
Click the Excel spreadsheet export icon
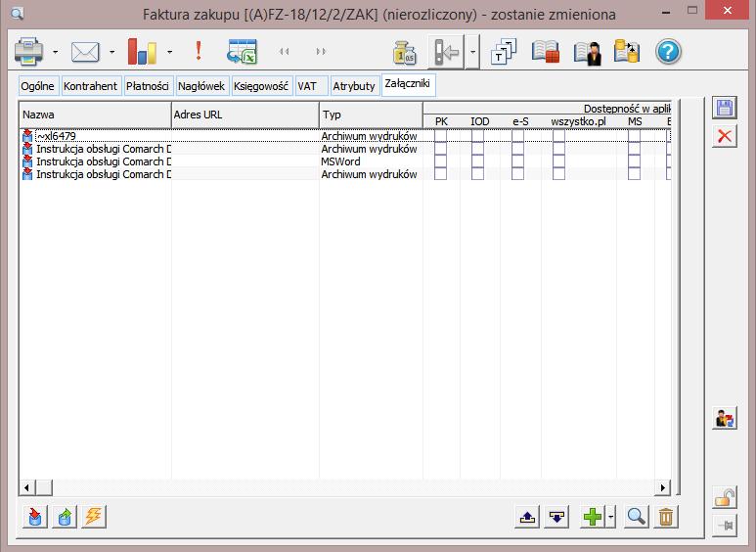(242, 52)
